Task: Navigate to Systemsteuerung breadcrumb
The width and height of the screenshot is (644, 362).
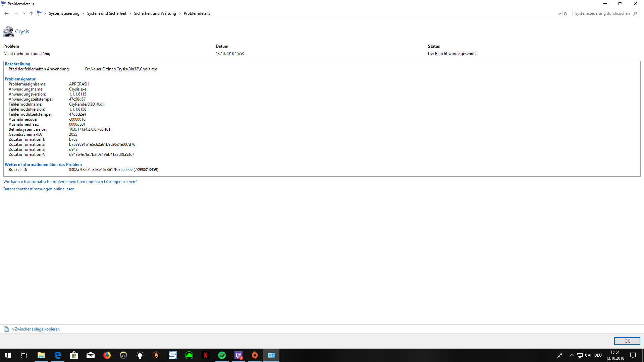Action: (64, 13)
